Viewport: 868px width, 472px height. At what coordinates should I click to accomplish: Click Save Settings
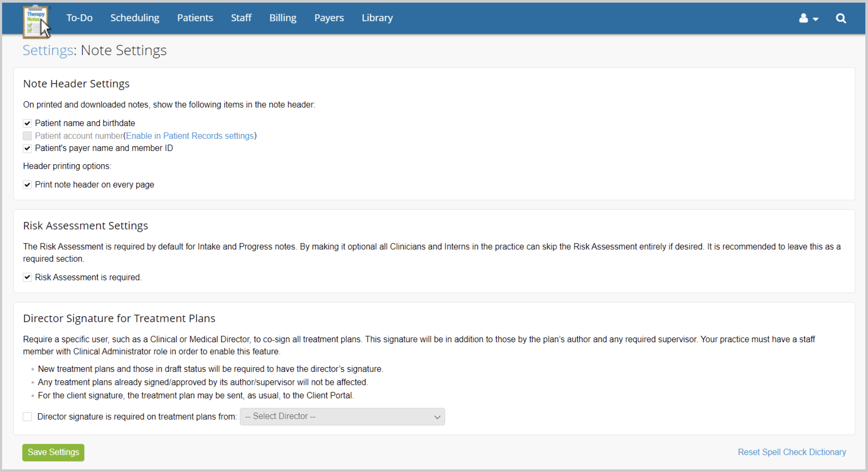click(53, 452)
